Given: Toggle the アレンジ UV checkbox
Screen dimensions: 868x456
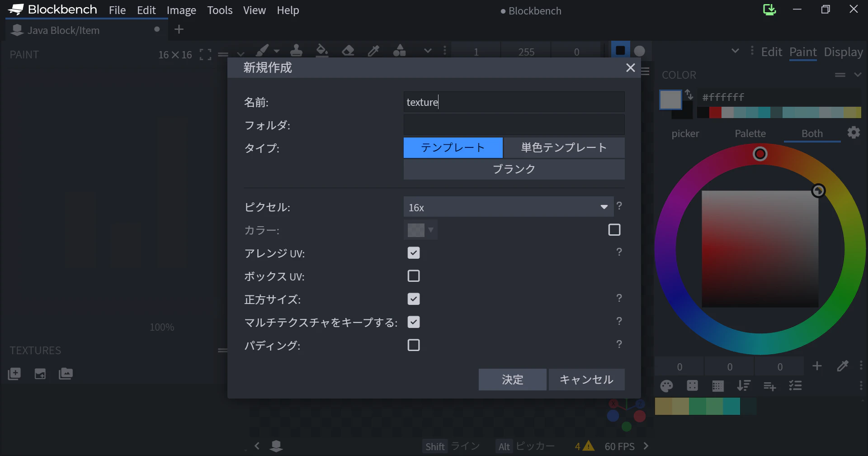Looking at the screenshot, I should pos(414,253).
